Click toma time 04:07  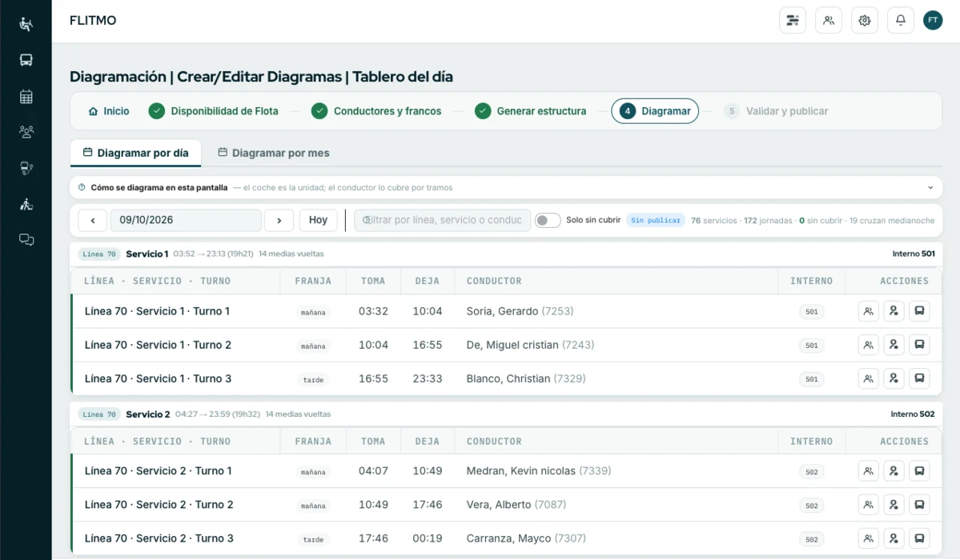(373, 470)
